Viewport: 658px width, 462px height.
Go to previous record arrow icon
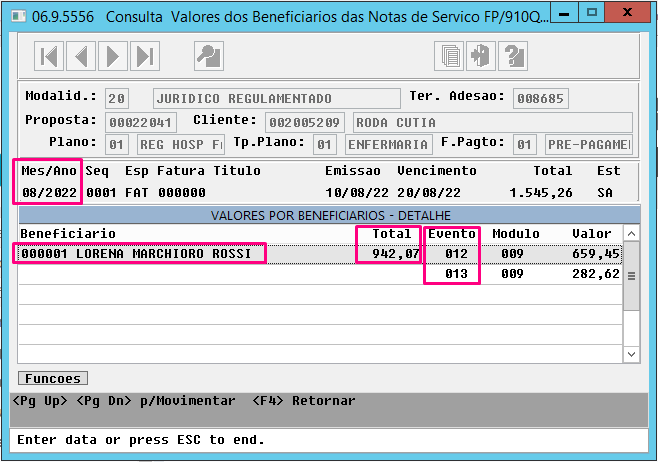click(x=81, y=56)
